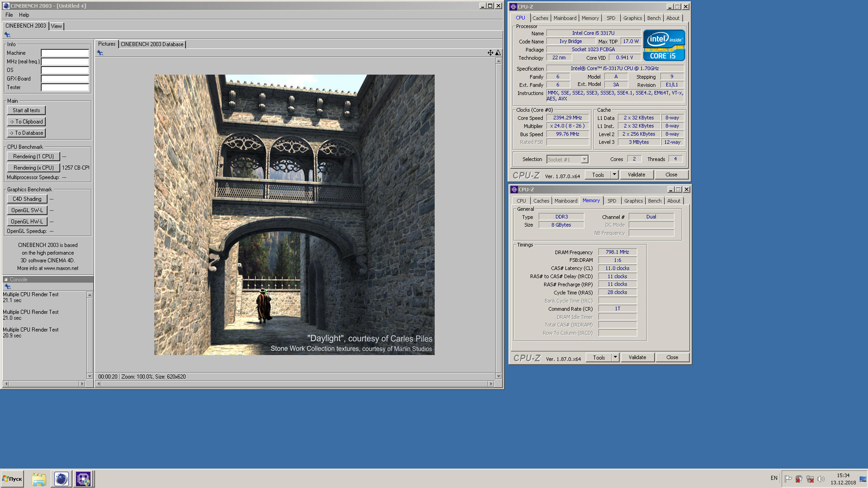
Task: Open the file explorer from the taskbar
Action: pos(39,479)
